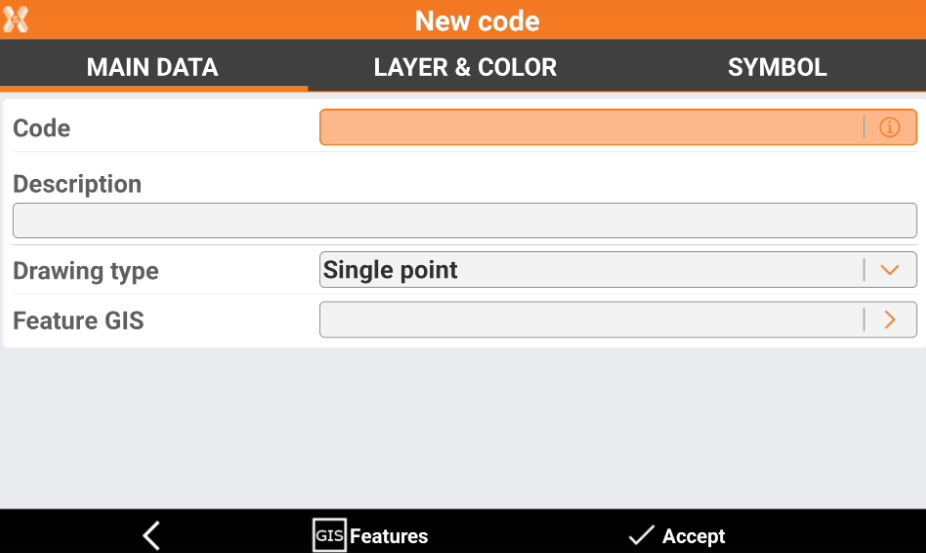Switch to the MAIN DATA tab
The width and height of the screenshot is (926, 553).
click(152, 68)
